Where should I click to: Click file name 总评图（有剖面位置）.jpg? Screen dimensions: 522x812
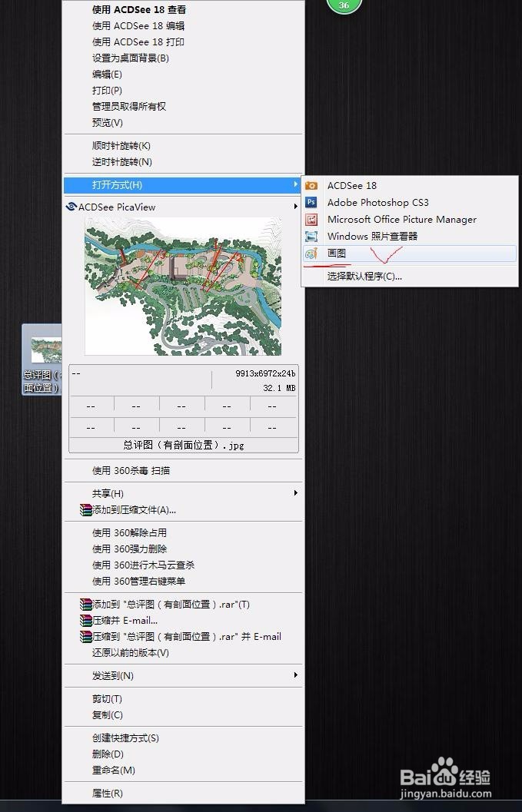coord(184,445)
